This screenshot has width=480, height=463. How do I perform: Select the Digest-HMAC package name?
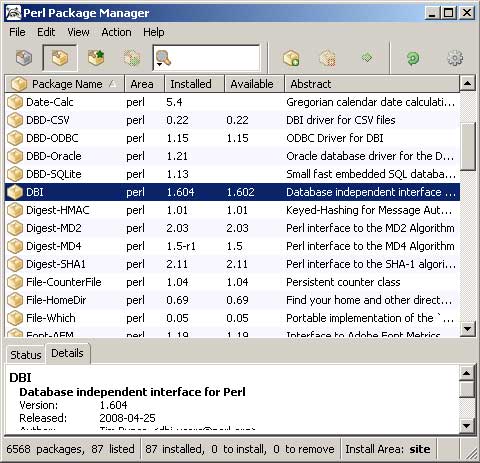tap(58, 210)
